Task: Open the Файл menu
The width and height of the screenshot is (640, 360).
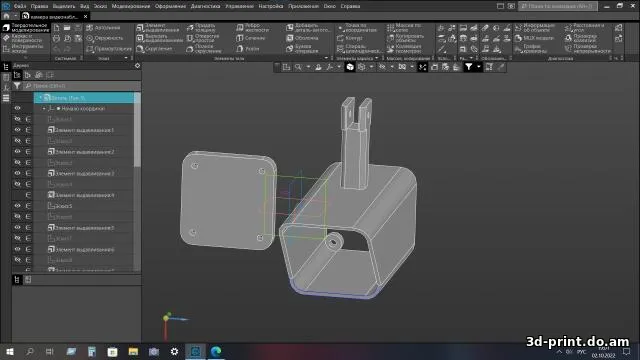Action: [x=20, y=6]
